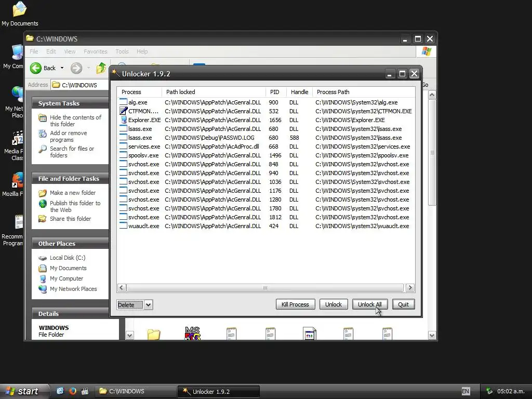Open the Delete action dropdown arrow
The width and height of the screenshot is (532, 399).
point(148,304)
